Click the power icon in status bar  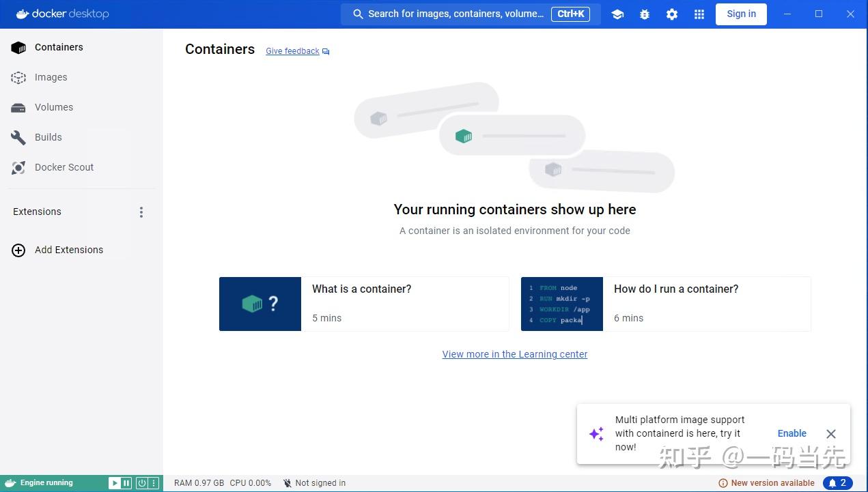141,482
